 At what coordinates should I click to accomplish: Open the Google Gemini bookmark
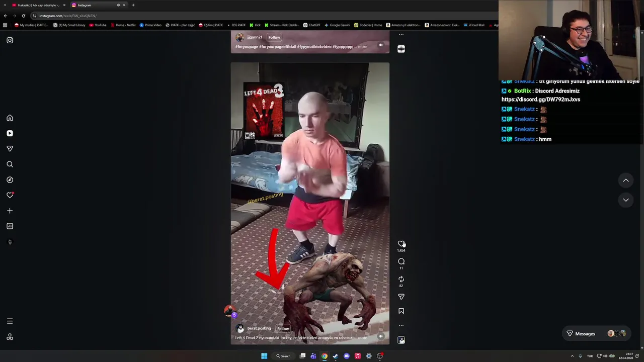pyautogui.click(x=337, y=25)
